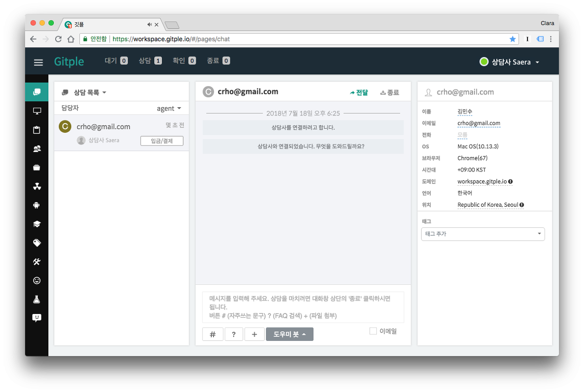Click the tools icon in the sidebar
Viewport: 584px width, 392px height.
[x=36, y=261]
